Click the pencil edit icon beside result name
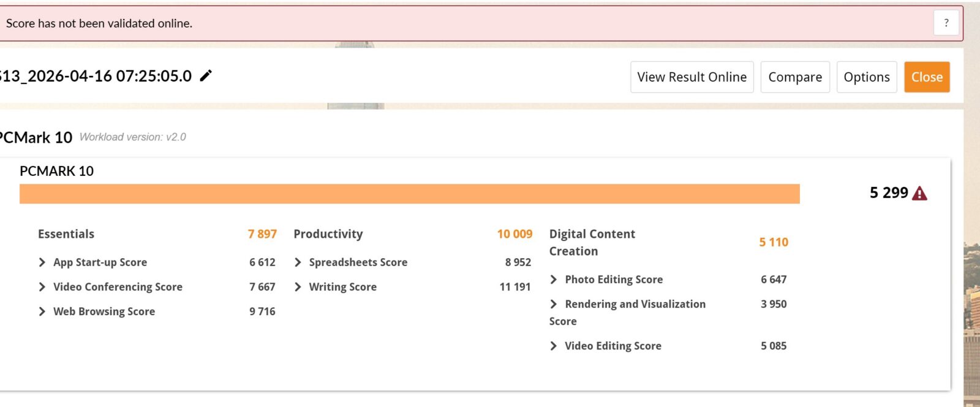The width and height of the screenshot is (980, 407). tap(206, 76)
